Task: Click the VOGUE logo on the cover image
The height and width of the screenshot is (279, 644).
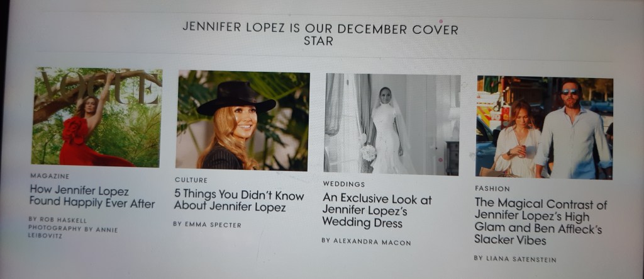Action: pyautogui.click(x=100, y=86)
